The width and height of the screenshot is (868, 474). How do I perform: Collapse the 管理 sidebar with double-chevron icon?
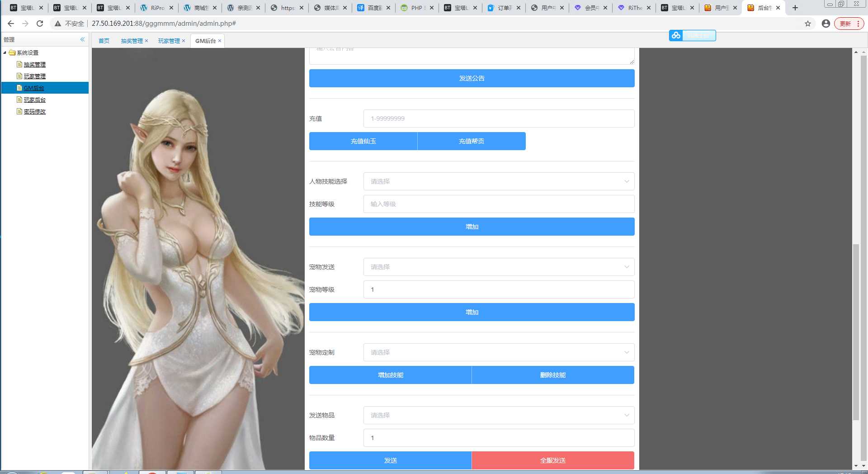tap(82, 40)
